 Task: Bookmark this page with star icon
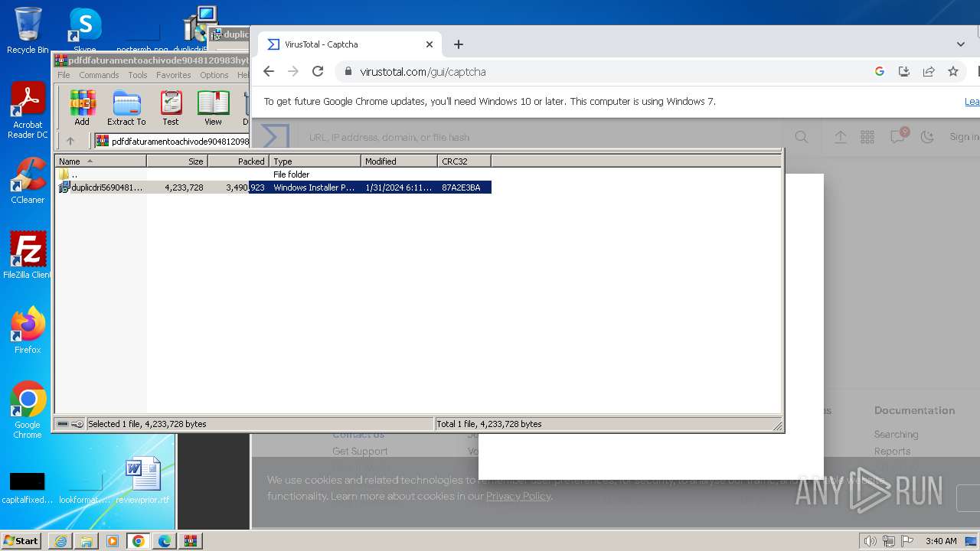[953, 71]
